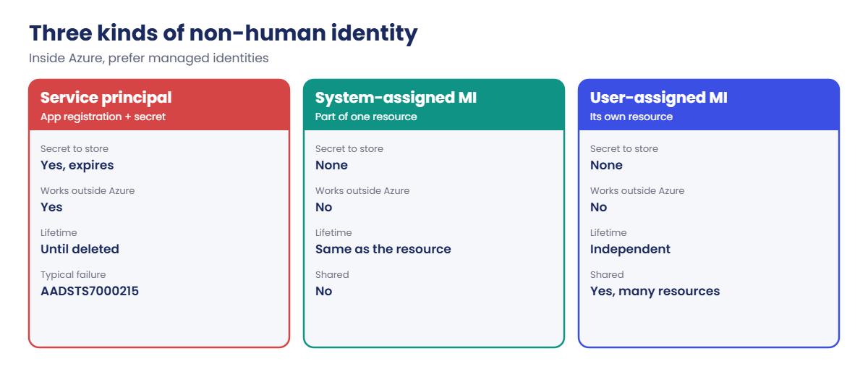The width and height of the screenshot is (868, 372).
Task: Select "None" in System-assigned MI card
Action: (x=331, y=165)
